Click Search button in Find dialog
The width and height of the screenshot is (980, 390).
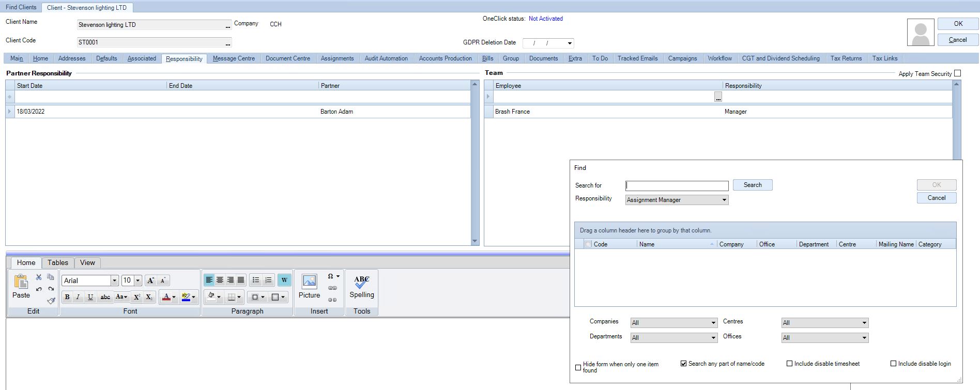coord(753,185)
